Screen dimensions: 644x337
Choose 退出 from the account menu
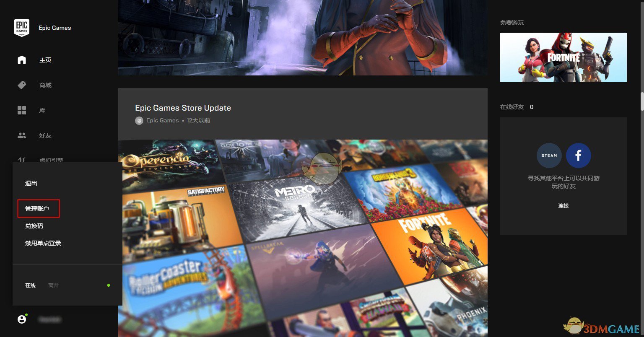click(31, 183)
